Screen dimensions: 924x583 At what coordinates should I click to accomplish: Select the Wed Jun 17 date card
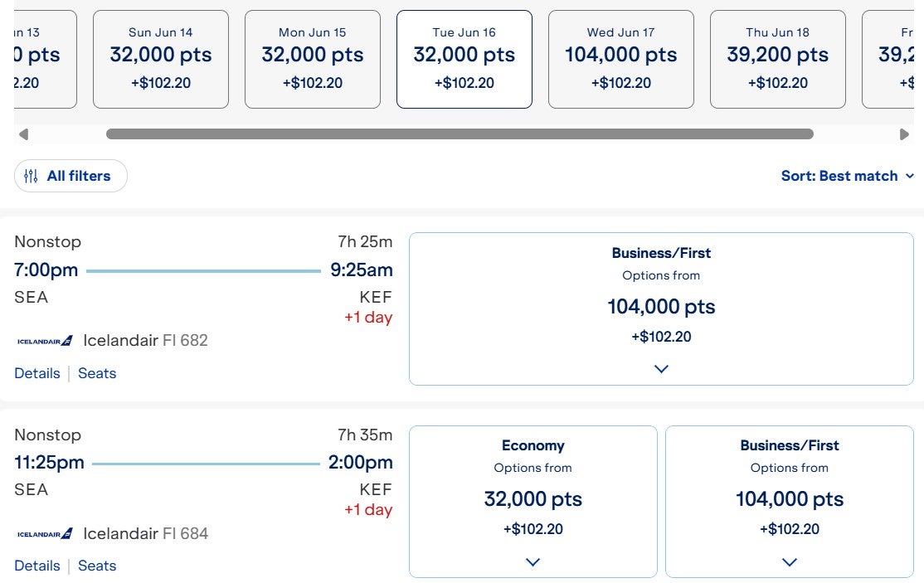[x=620, y=58]
